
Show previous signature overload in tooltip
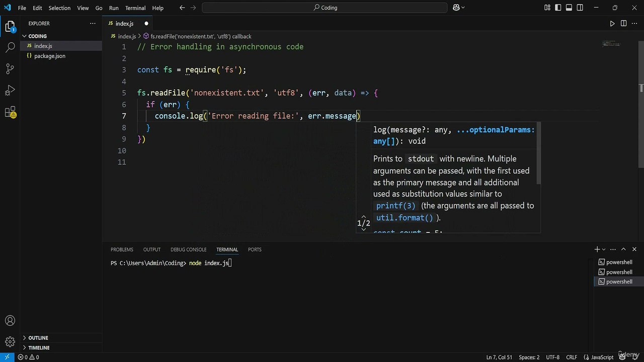[363, 217]
